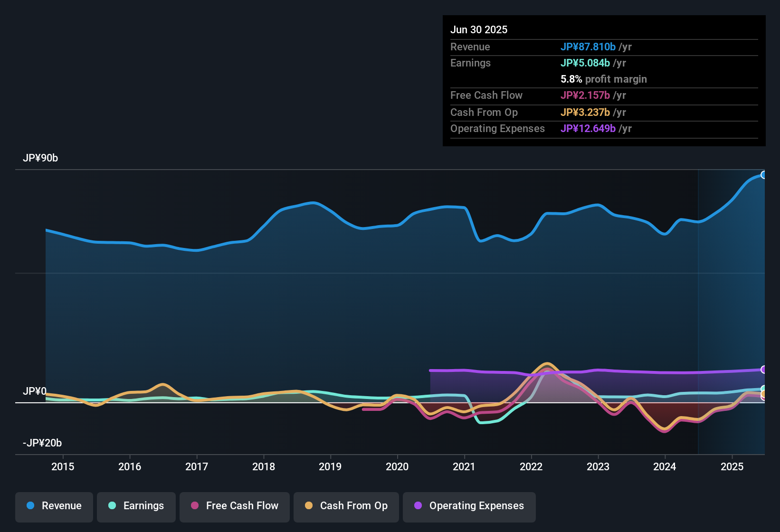Toggle the Operating Expenses legend button
Viewport: 780px width, 532px height.
click(x=469, y=506)
